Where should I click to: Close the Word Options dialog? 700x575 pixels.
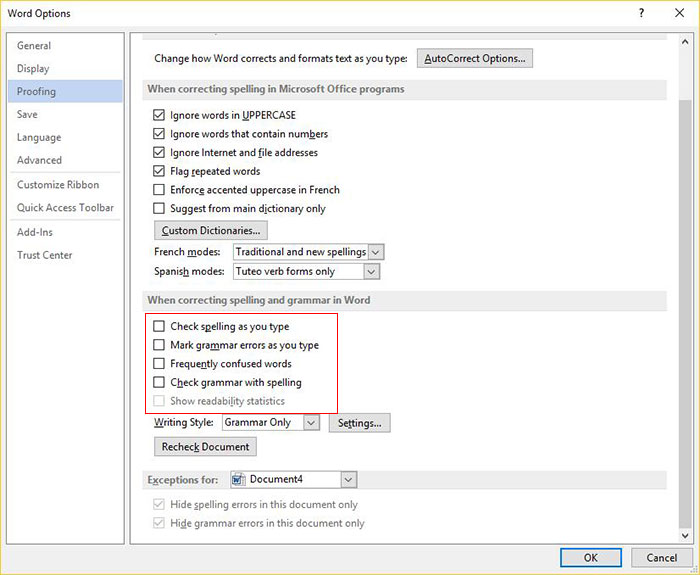[x=679, y=13]
